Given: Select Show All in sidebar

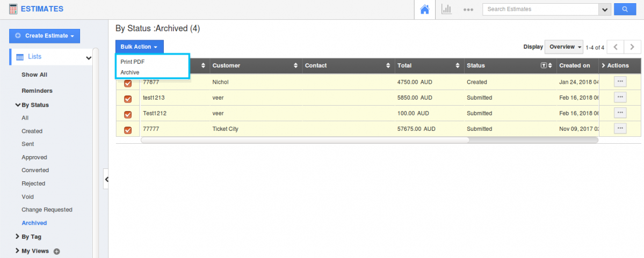Looking at the screenshot, I should pyautogui.click(x=34, y=75).
